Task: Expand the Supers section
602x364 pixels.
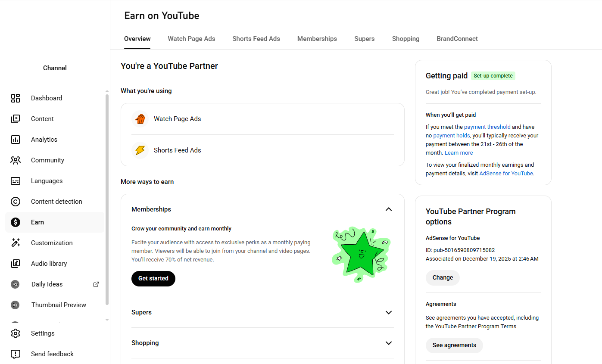Action: (x=389, y=312)
